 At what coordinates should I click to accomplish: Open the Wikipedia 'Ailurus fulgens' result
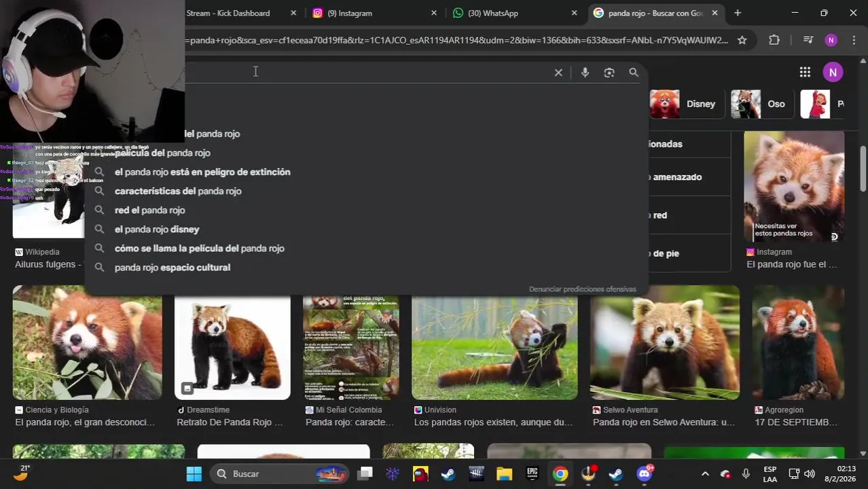point(48,264)
